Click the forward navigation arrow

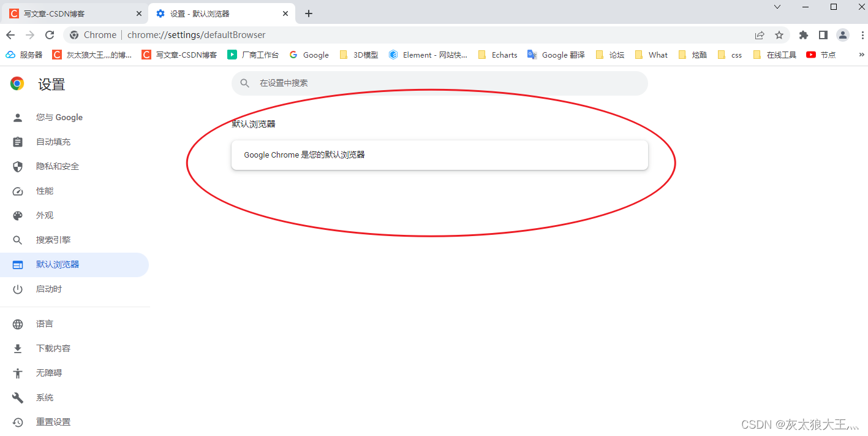30,35
